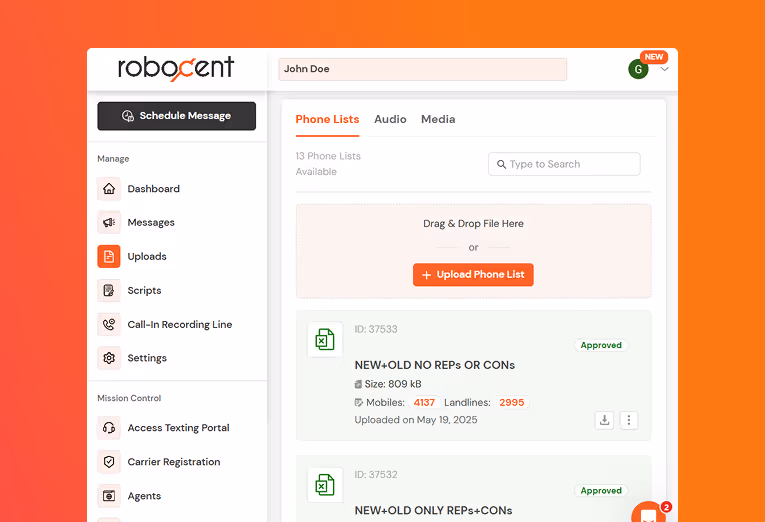
Task: Click Excel file icon for ID 37533
Action: coord(325,340)
